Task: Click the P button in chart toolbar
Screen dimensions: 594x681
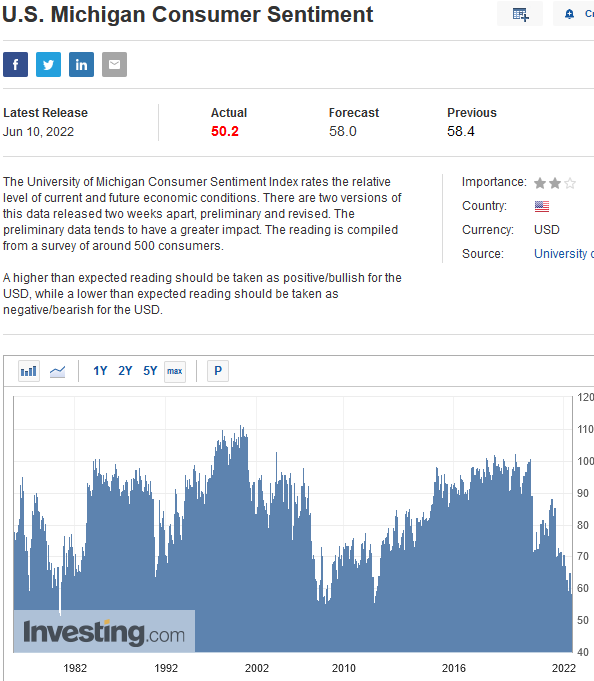Action: tap(218, 371)
